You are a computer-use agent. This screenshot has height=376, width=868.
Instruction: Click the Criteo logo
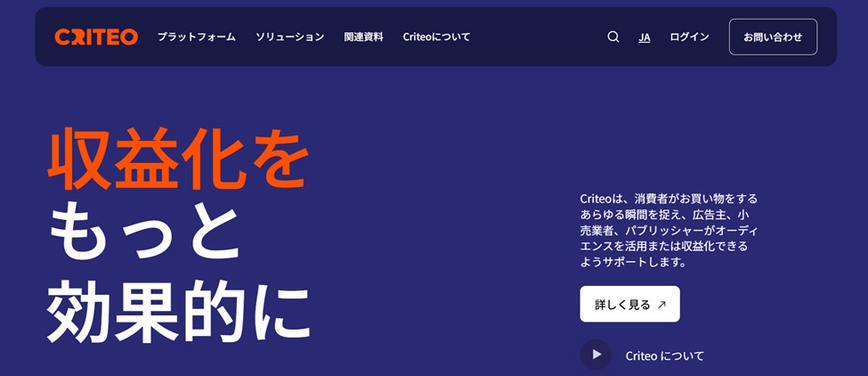pyautogui.click(x=96, y=37)
